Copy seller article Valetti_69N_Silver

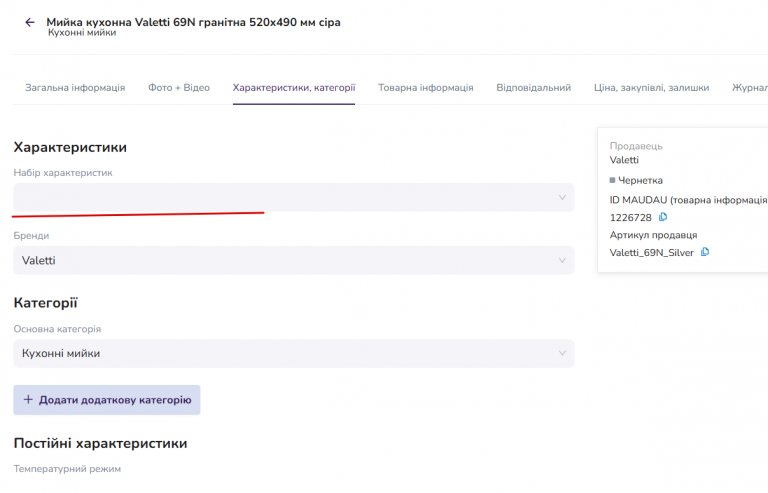pyautogui.click(x=705, y=252)
